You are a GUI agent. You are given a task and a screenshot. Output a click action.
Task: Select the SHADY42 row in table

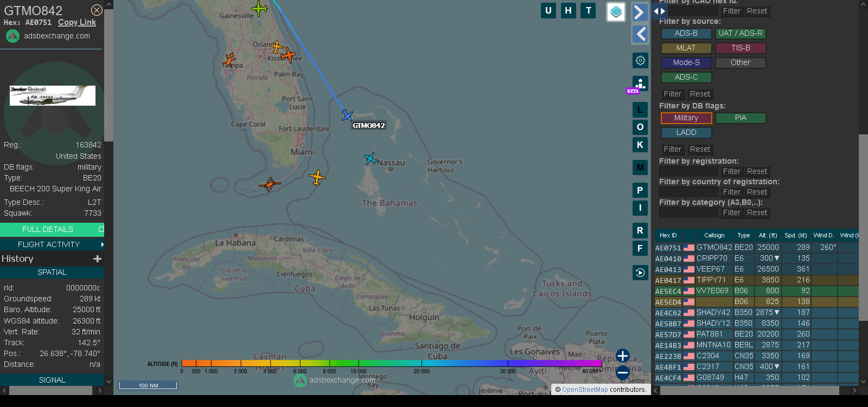[x=757, y=313]
